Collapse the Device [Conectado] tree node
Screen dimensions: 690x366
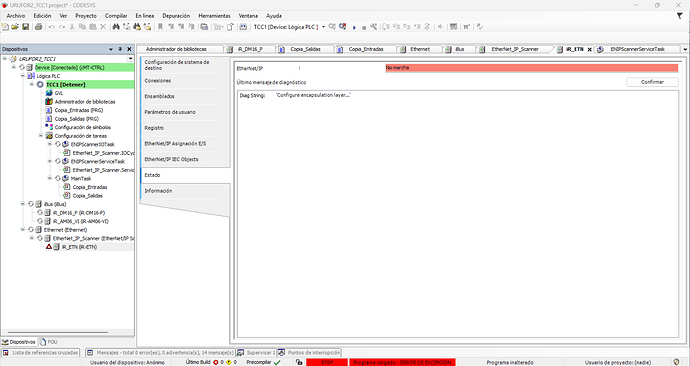click(14, 67)
